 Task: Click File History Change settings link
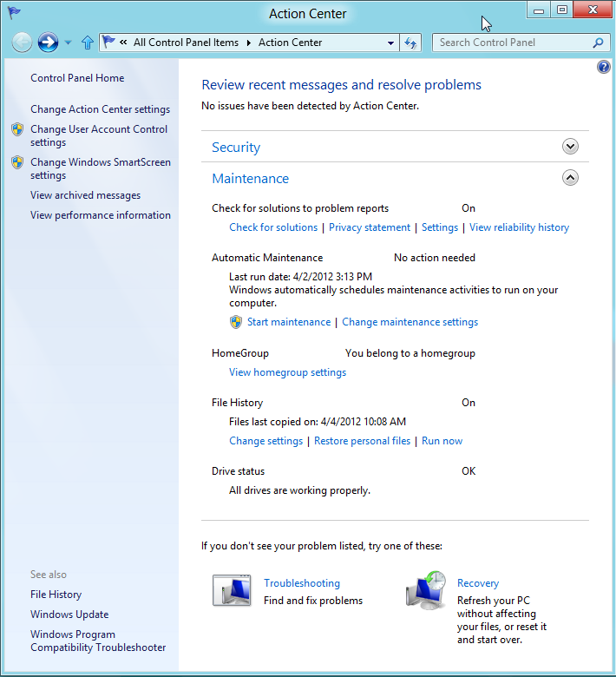265,441
